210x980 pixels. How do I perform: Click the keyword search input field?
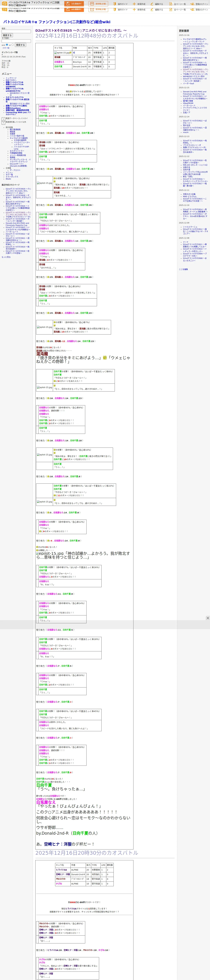click(16, 32)
